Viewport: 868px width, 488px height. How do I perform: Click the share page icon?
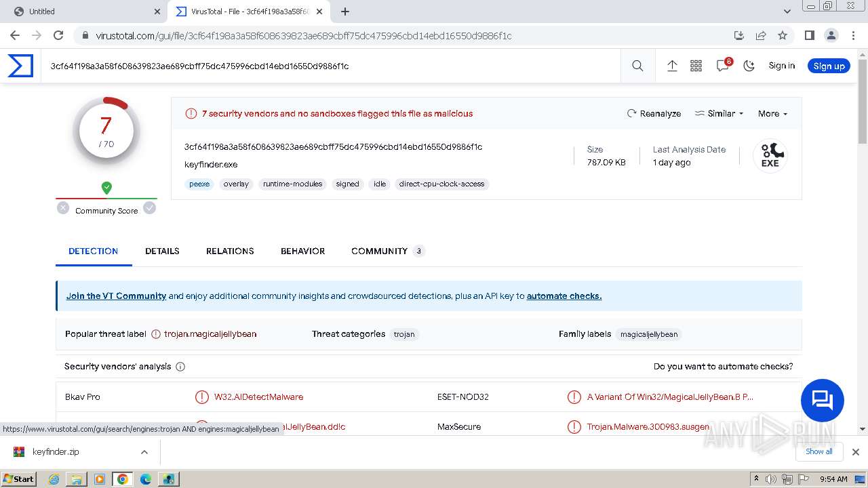pos(761,35)
